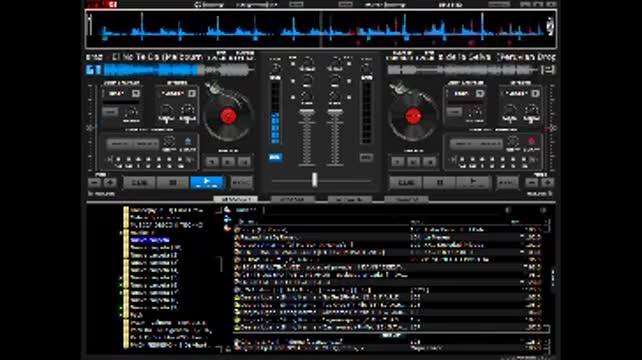Toggle the PFL button on the right channel
Viewport: 642px width, 360px height.
(366, 157)
